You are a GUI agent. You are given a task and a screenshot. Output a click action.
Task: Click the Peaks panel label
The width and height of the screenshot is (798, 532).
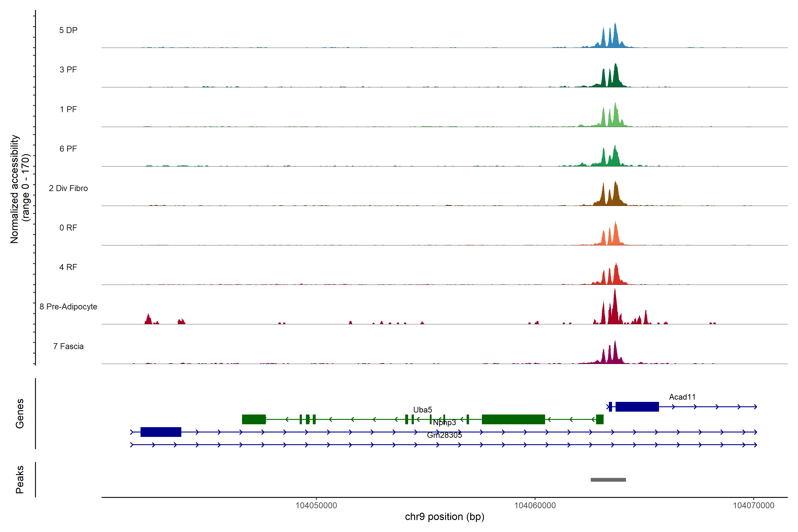pyautogui.click(x=20, y=479)
